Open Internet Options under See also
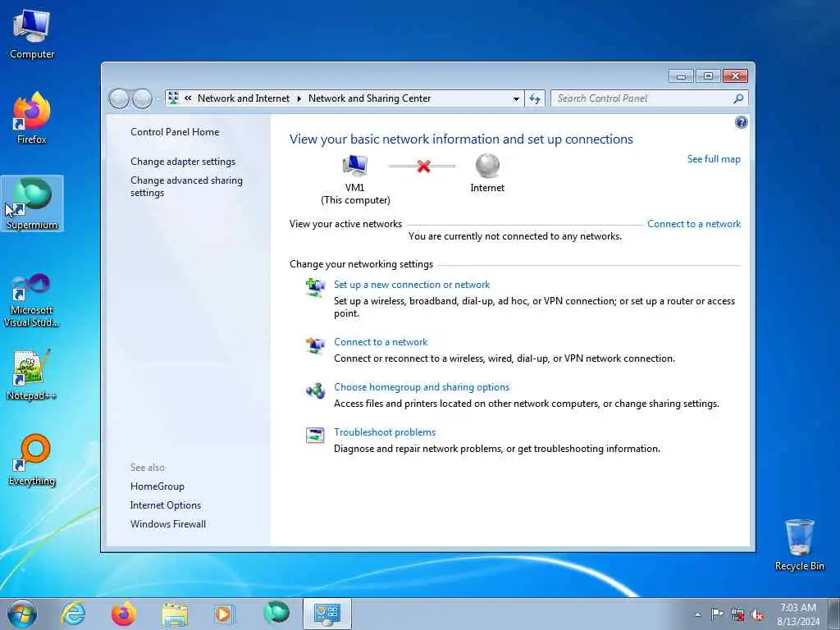 point(166,504)
